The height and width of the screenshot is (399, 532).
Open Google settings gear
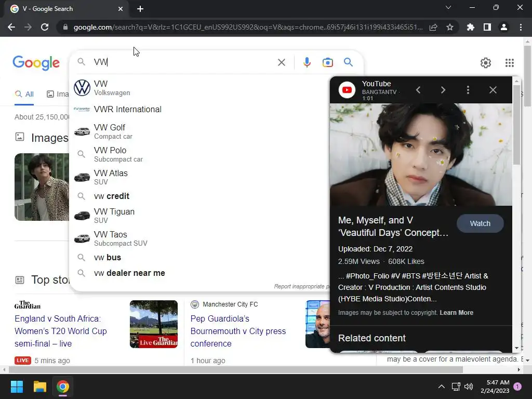tap(486, 63)
